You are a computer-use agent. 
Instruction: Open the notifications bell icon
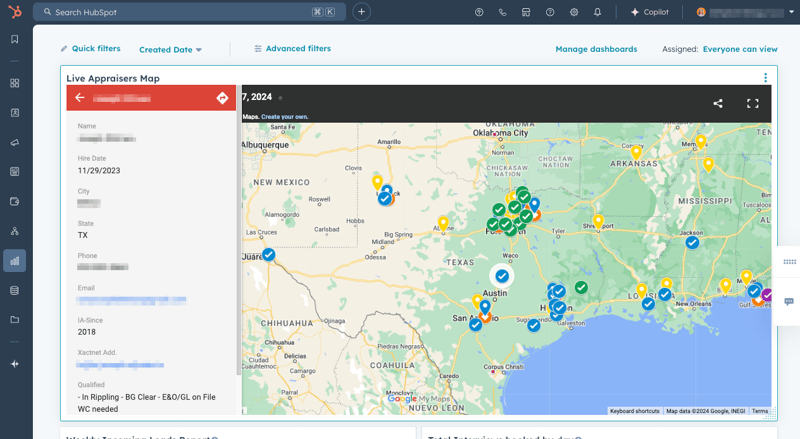click(x=597, y=12)
